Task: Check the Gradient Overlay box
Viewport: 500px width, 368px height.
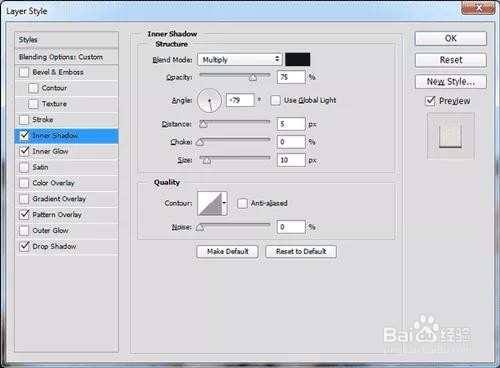Action: pyautogui.click(x=24, y=199)
